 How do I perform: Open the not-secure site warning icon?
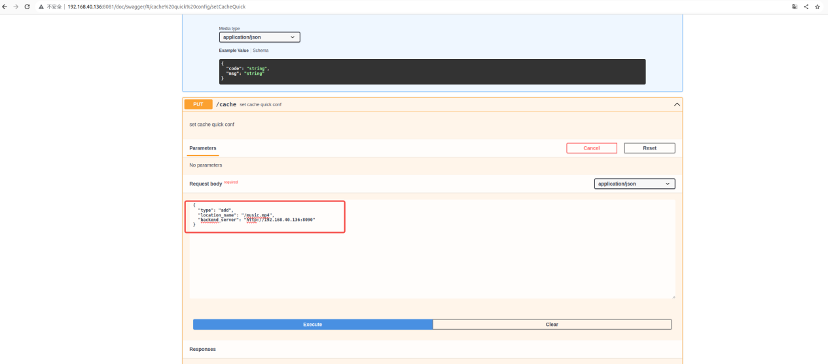(41, 7)
